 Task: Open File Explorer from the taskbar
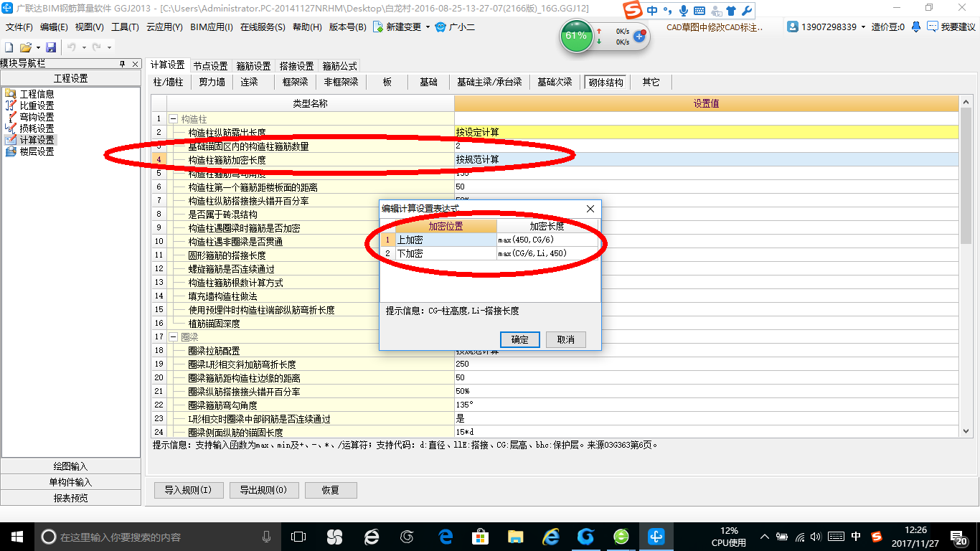[x=515, y=536]
